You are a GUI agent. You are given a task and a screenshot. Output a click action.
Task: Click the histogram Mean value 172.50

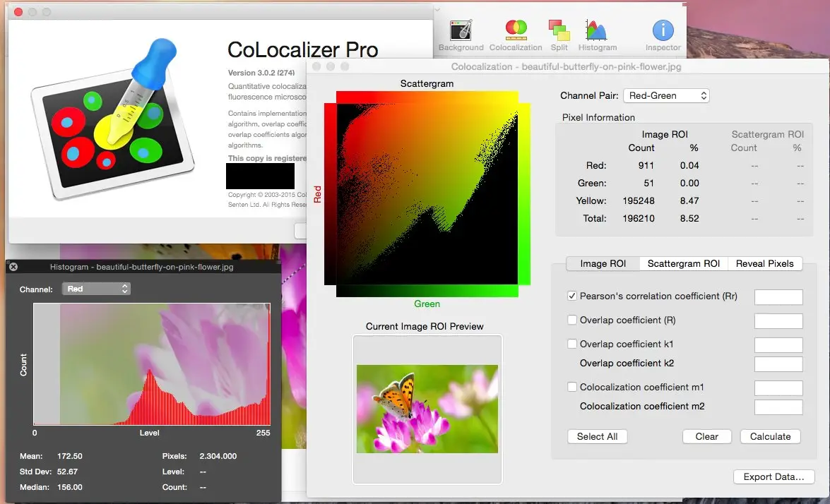(x=69, y=456)
